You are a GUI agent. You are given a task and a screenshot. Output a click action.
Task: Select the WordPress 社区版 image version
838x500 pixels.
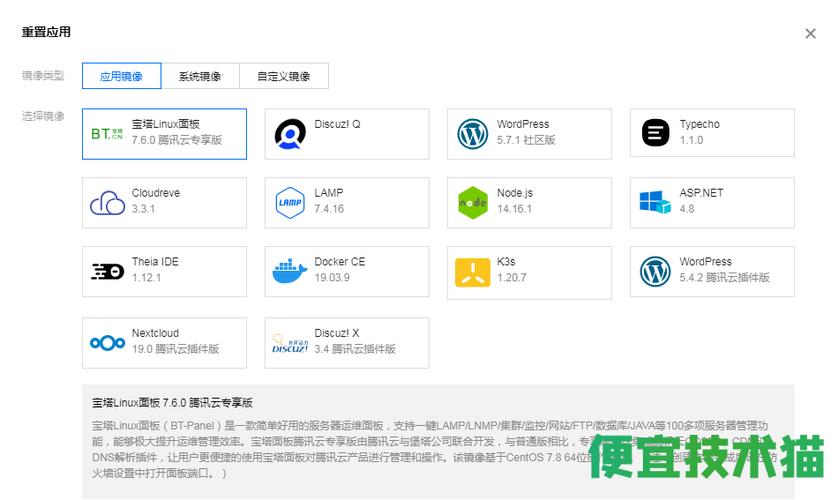pos(526,140)
